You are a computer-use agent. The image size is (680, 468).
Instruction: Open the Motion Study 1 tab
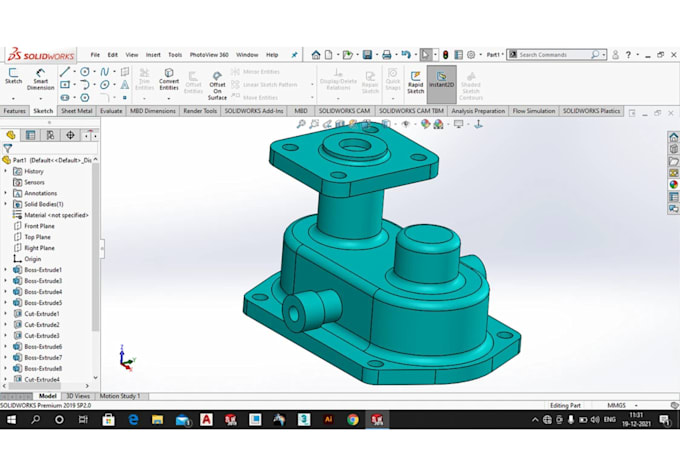click(120, 396)
